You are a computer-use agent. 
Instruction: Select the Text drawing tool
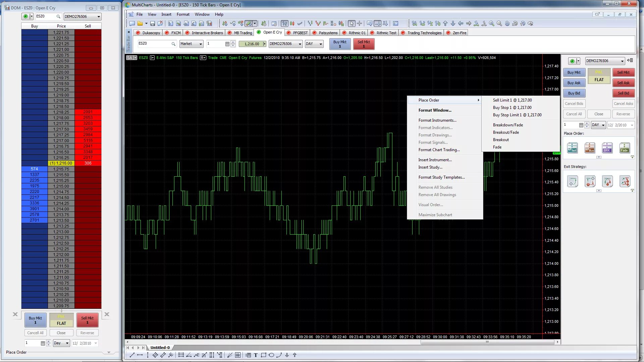coord(256,355)
